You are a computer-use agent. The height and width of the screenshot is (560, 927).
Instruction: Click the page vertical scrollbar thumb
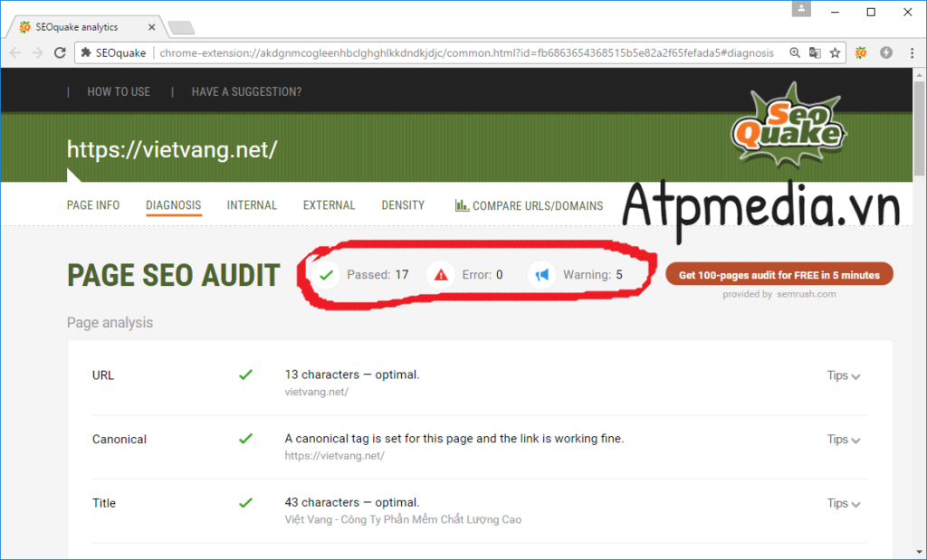click(x=919, y=128)
